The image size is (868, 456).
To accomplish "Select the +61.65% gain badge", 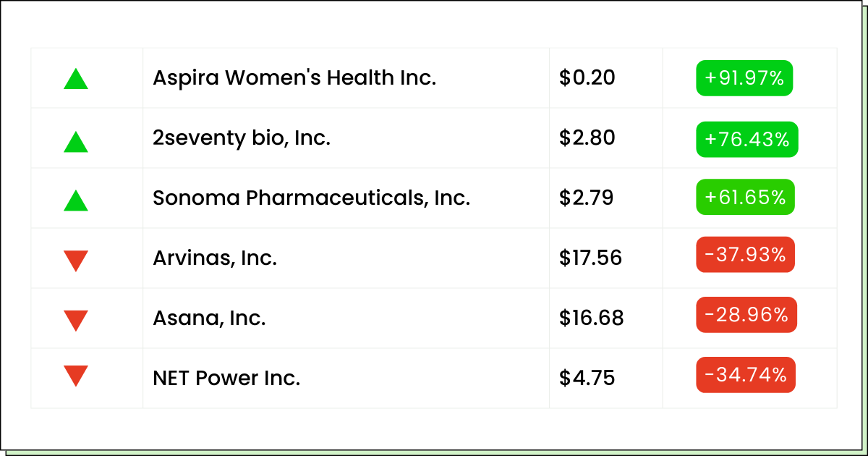I will [745, 197].
